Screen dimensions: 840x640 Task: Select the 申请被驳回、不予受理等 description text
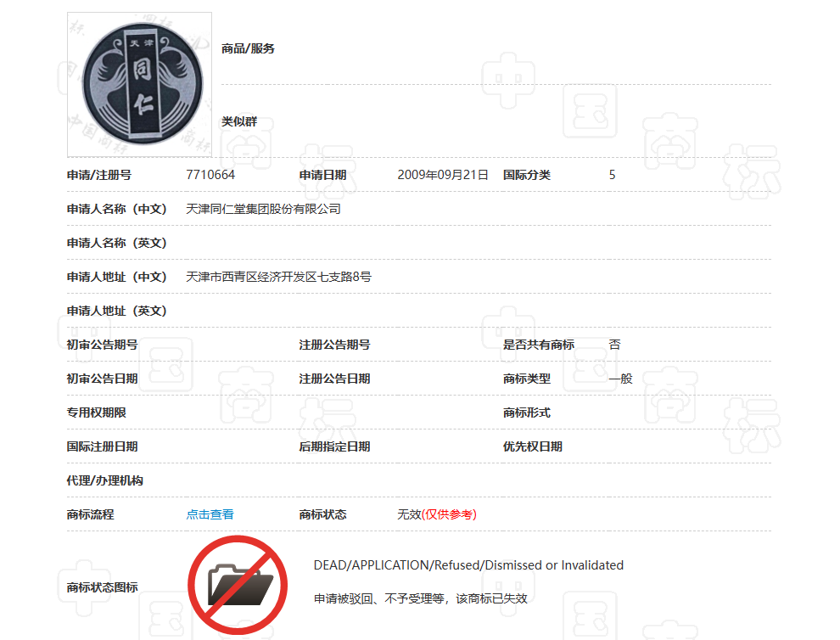click(x=421, y=598)
